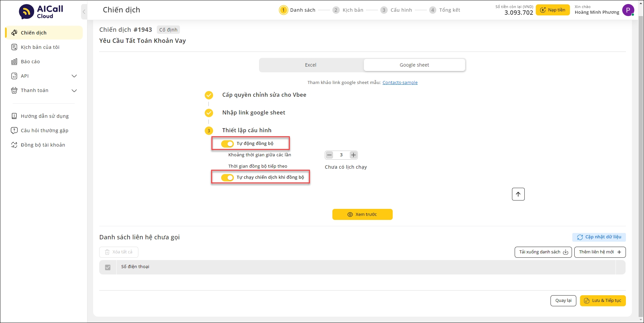Disable the Tự động đồng bộ toggle
The width and height of the screenshot is (644, 323).
227,144
